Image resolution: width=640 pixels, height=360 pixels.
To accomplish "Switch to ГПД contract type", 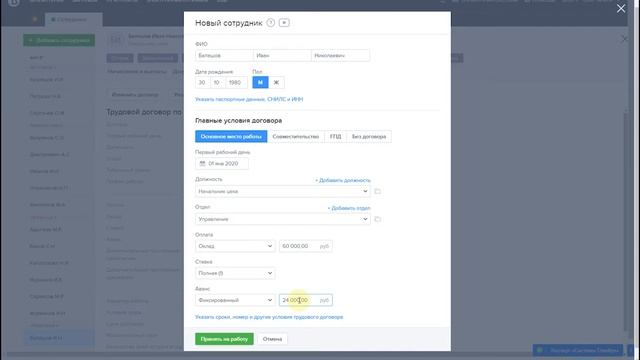I will click(x=335, y=136).
